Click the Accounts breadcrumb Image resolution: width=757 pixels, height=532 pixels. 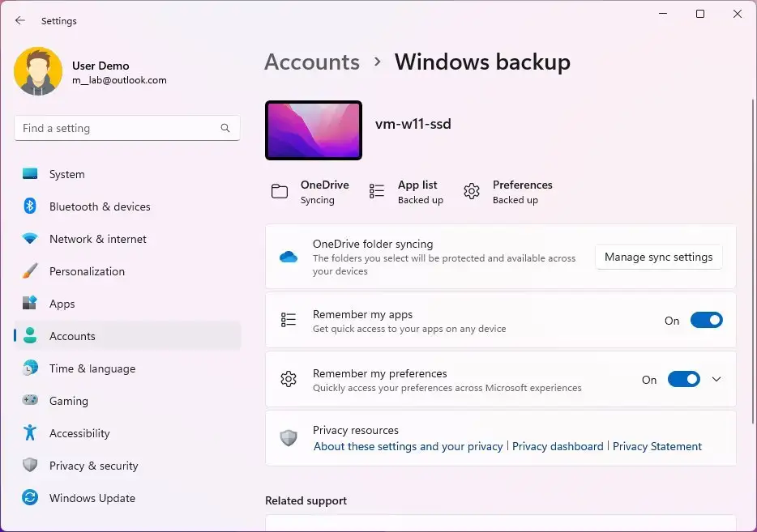point(311,62)
